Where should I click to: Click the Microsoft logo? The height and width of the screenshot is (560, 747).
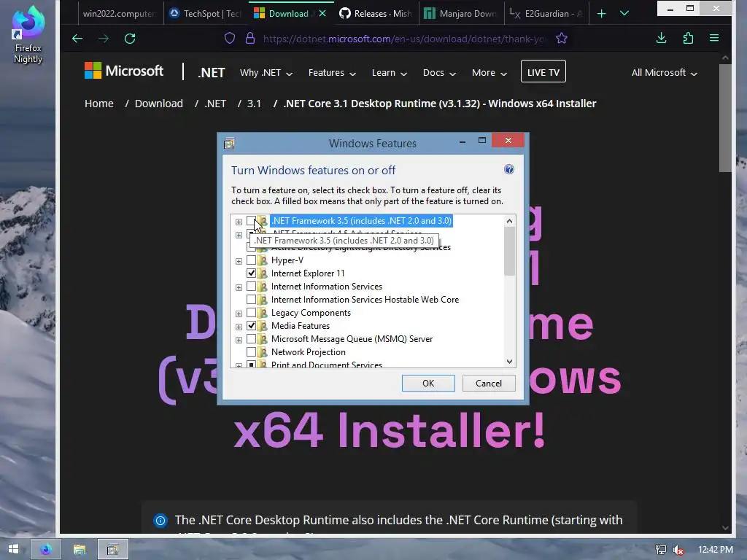pos(124,71)
